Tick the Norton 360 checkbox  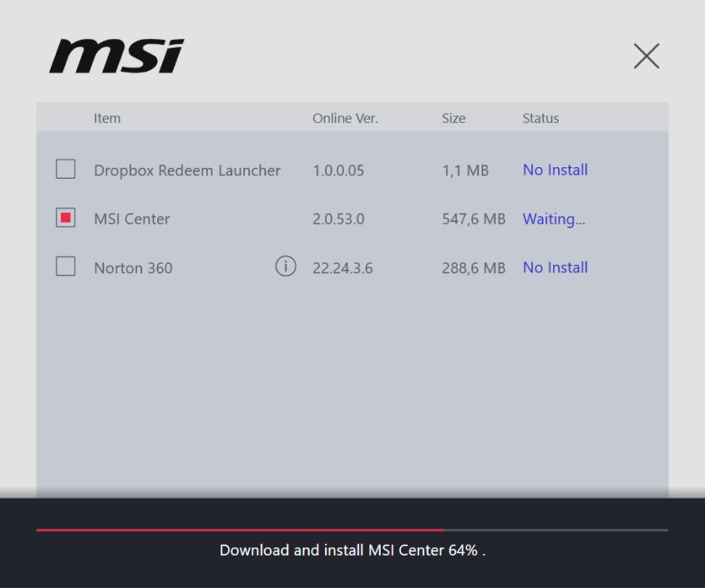click(66, 267)
